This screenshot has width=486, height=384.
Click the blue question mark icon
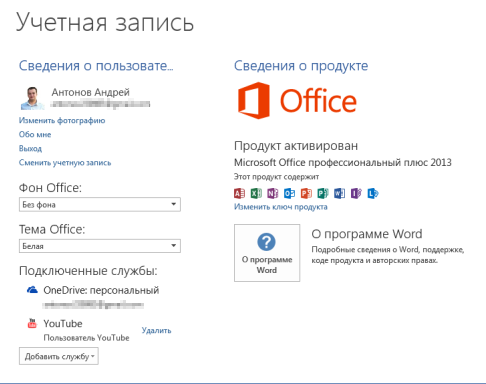pyautogui.click(x=266, y=242)
